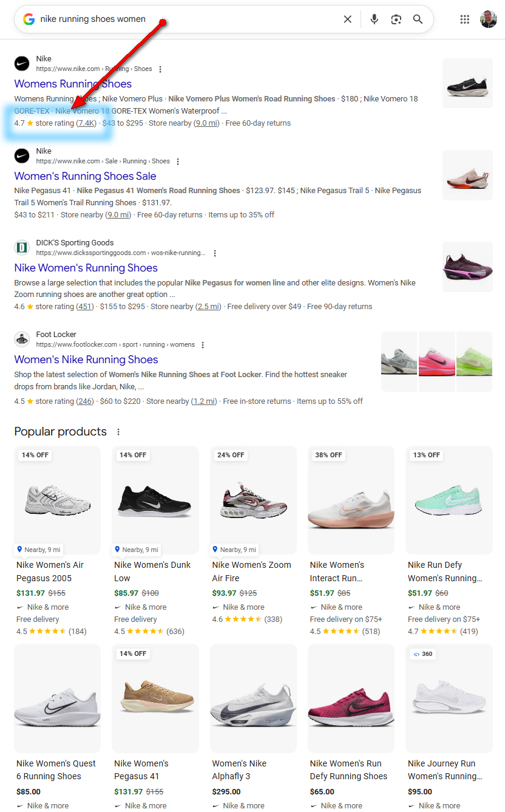Click the 360 view badge on Nike Journey Run
505x812 pixels.
click(422, 653)
